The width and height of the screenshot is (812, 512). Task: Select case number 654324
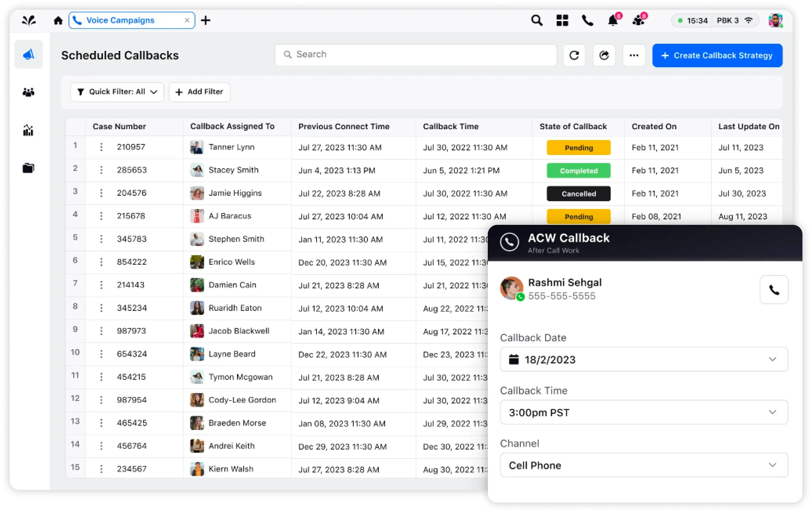132,354
